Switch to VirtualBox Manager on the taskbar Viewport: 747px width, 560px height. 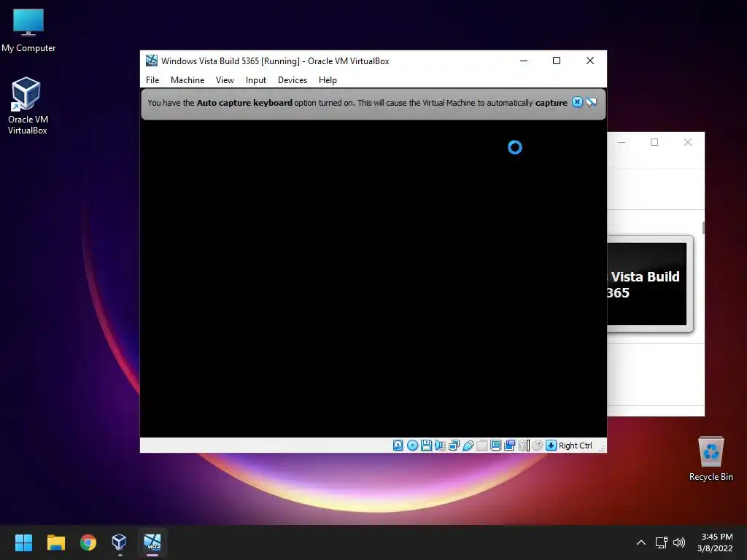click(x=120, y=542)
